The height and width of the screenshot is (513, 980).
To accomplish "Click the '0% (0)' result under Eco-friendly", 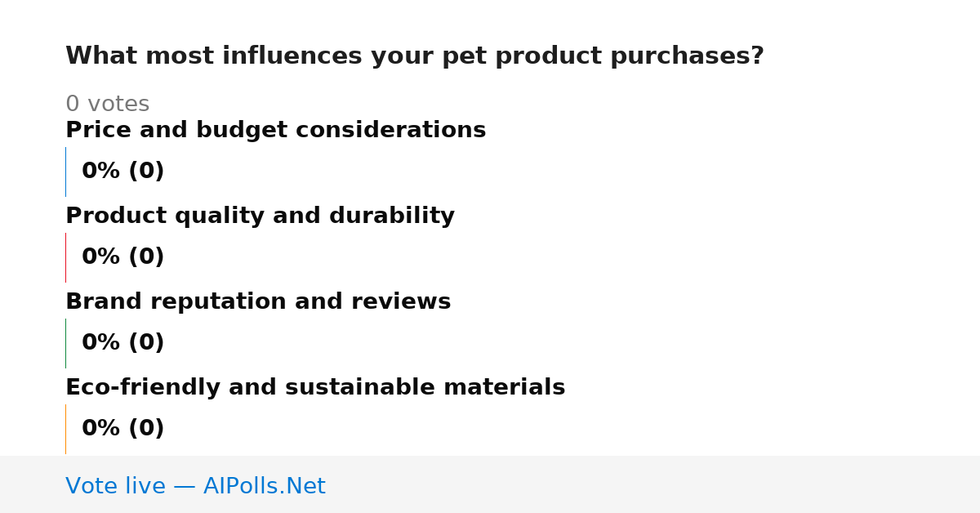I will [122, 429].
